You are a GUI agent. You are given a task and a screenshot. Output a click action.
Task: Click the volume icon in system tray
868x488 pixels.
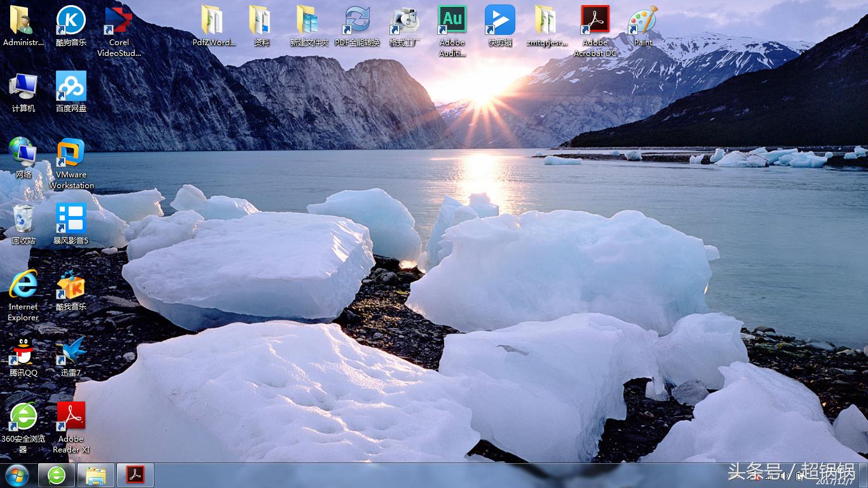click(784, 475)
